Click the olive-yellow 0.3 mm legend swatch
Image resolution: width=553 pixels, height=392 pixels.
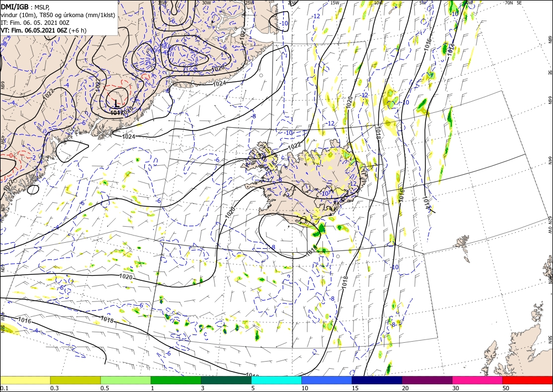click(x=75, y=380)
